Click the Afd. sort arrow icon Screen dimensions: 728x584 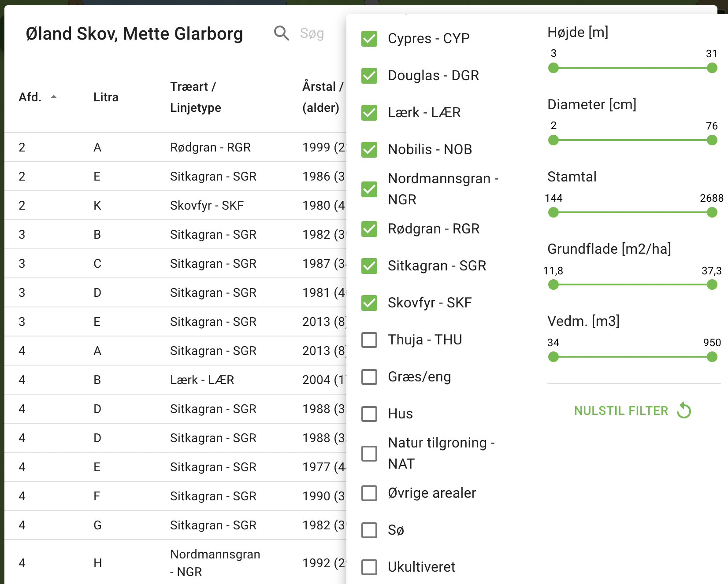[x=54, y=97]
